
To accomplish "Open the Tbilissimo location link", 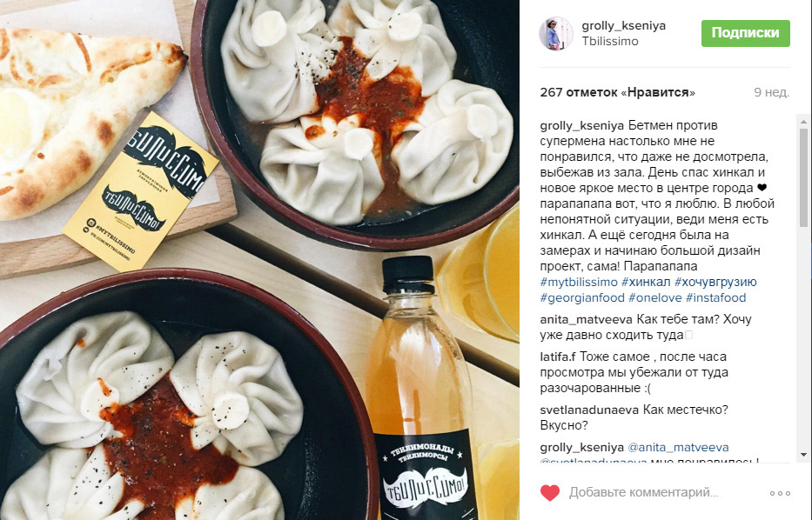I will (x=610, y=42).
